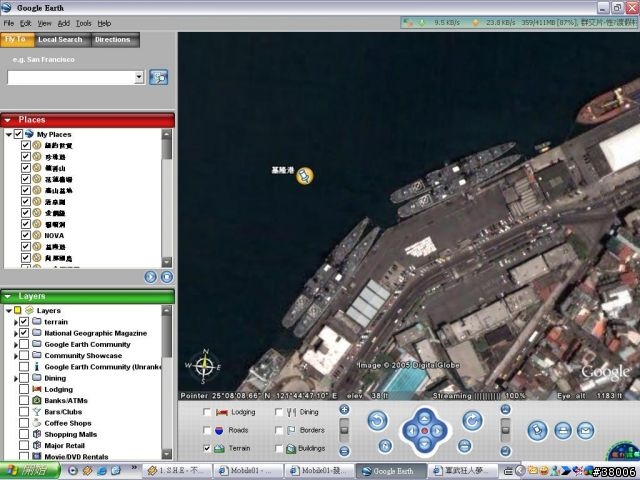
Task: Click the compass rose on the map
Action: pyautogui.click(x=205, y=366)
